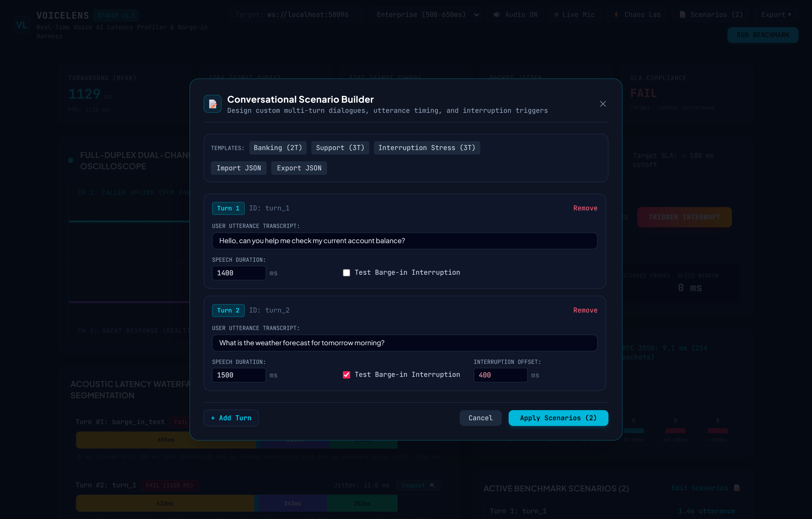
Task: Click the FAIL (1128 MS) badge
Action: coord(169,486)
